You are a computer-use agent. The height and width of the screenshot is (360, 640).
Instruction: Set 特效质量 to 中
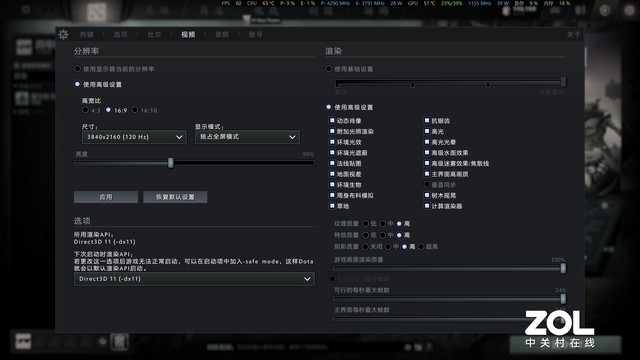(x=382, y=235)
